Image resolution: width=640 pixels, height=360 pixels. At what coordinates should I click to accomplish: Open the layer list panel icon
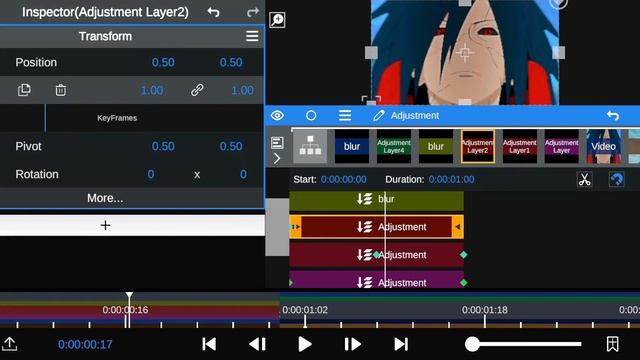tap(277, 142)
